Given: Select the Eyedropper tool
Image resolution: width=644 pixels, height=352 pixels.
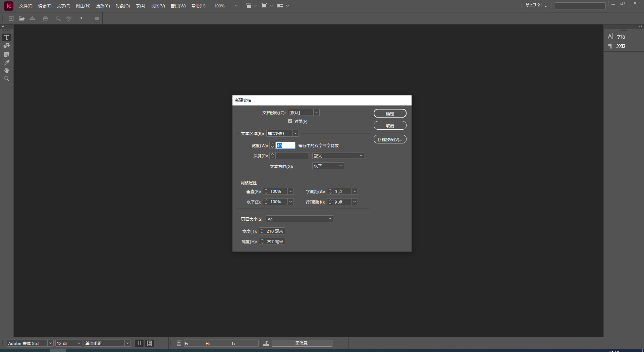Looking at the screenshot, I should point(7,62).
